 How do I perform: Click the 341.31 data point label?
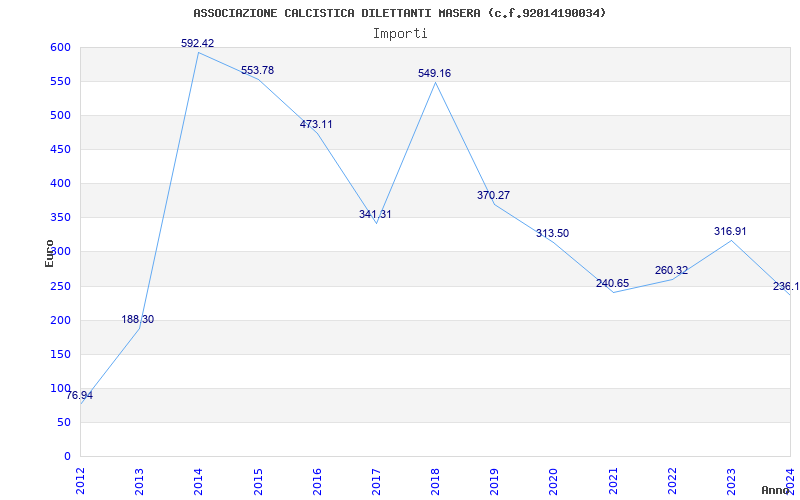click(375, 214)
